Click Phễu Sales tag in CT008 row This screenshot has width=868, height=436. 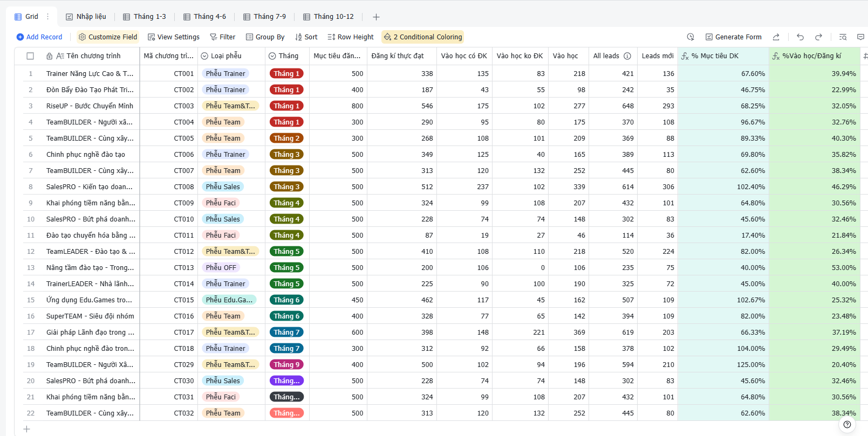tap(223, 187)
